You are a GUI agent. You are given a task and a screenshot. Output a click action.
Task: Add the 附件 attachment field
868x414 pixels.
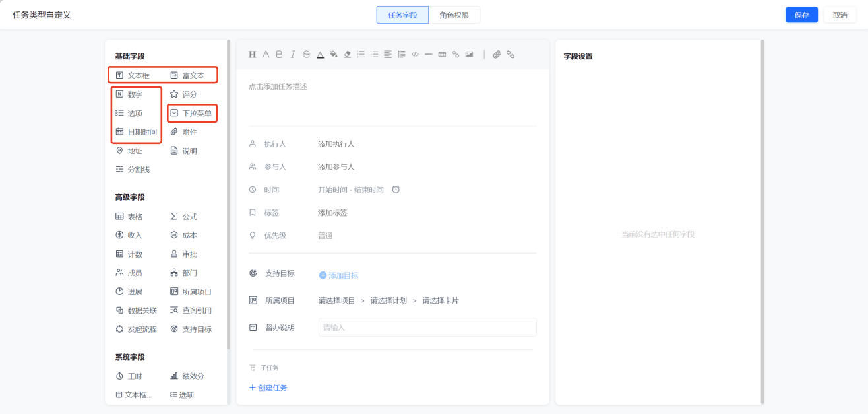(x=183, y=132)
